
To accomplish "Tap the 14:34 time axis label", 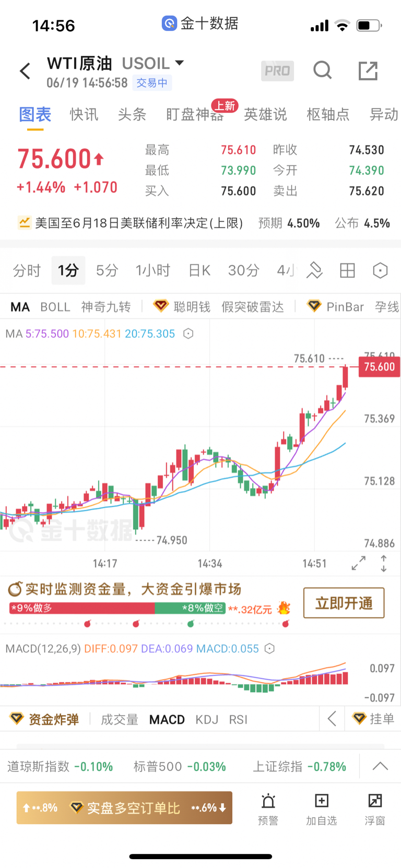I will (x=210, y=563).
